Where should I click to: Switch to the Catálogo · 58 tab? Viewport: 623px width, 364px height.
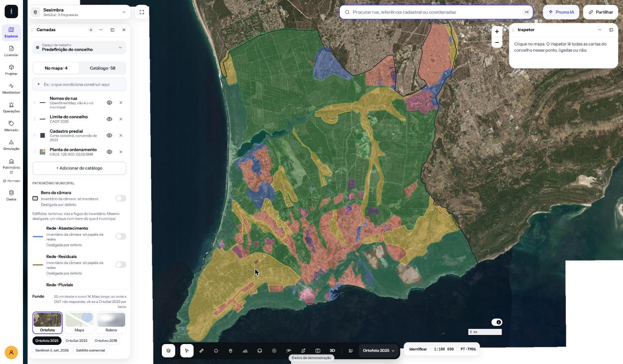point(102,68)
